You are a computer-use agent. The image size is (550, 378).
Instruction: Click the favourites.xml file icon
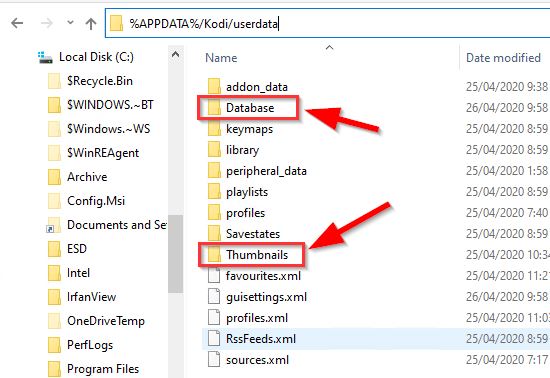tap(214, 275)
